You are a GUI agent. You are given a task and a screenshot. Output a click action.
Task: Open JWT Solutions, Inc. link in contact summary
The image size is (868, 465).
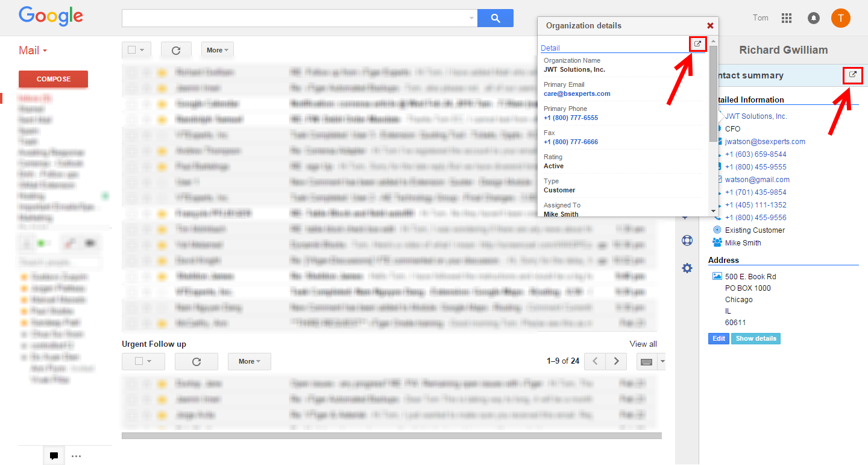point(756,116)
